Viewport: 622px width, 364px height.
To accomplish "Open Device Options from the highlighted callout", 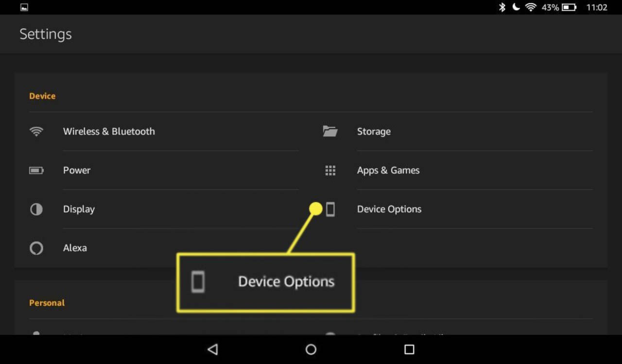I will click(265, 281).
